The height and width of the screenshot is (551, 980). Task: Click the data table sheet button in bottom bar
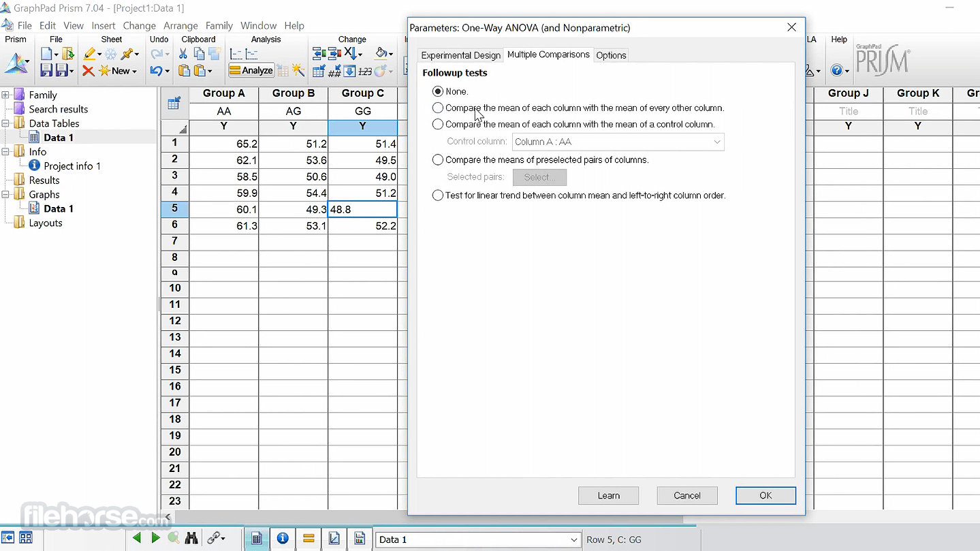(x=257, y=539)
